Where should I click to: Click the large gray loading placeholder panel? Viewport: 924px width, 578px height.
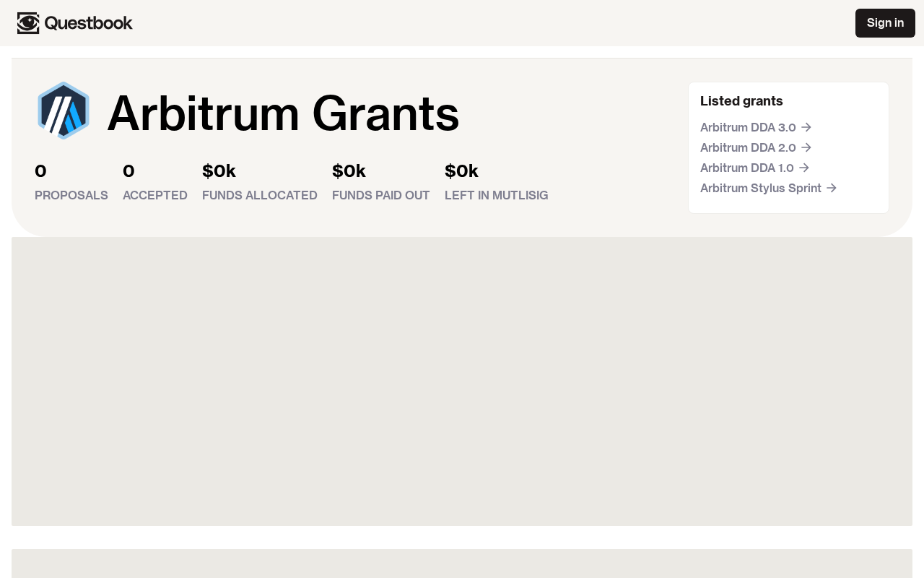pyautogui.click(x=462, y=381)
